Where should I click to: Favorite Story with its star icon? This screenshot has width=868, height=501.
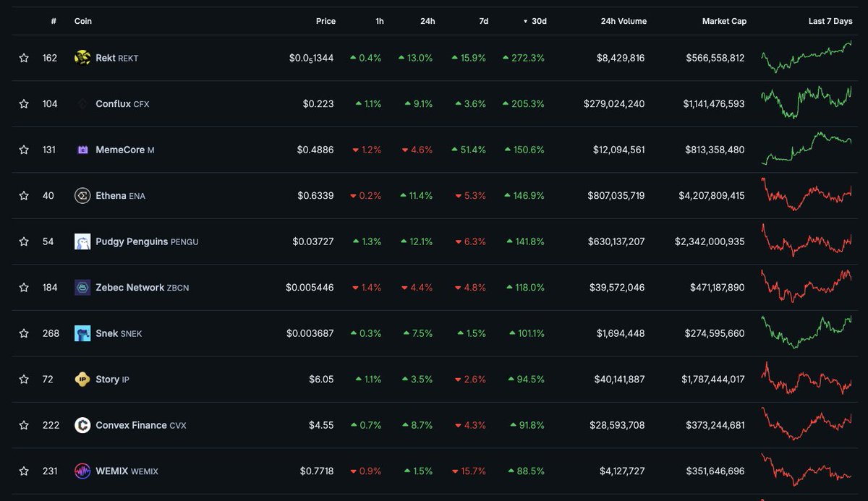pos(24,380)
